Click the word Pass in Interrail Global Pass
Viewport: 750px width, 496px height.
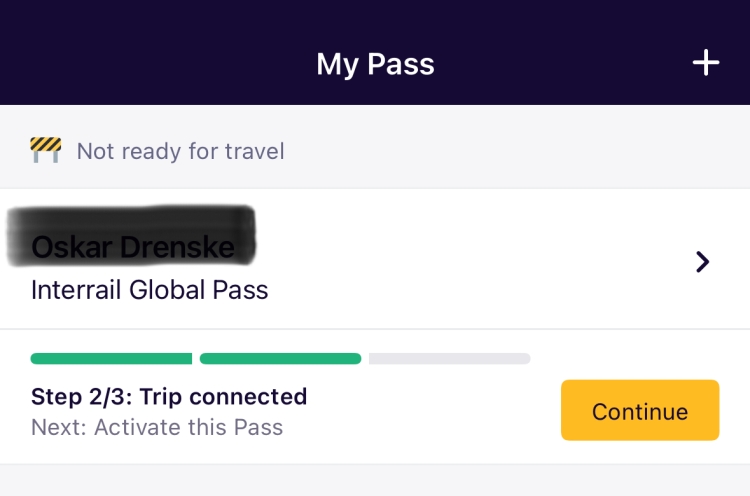tap(240, 290)
